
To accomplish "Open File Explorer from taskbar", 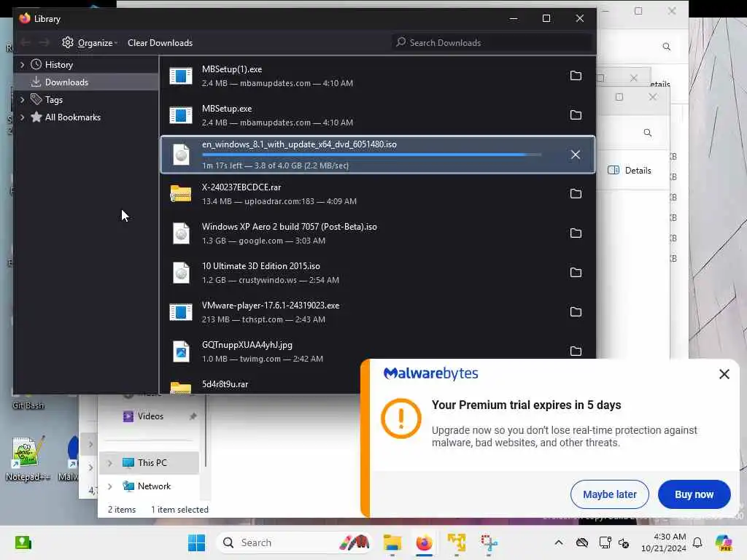I will tap(392, 542).
